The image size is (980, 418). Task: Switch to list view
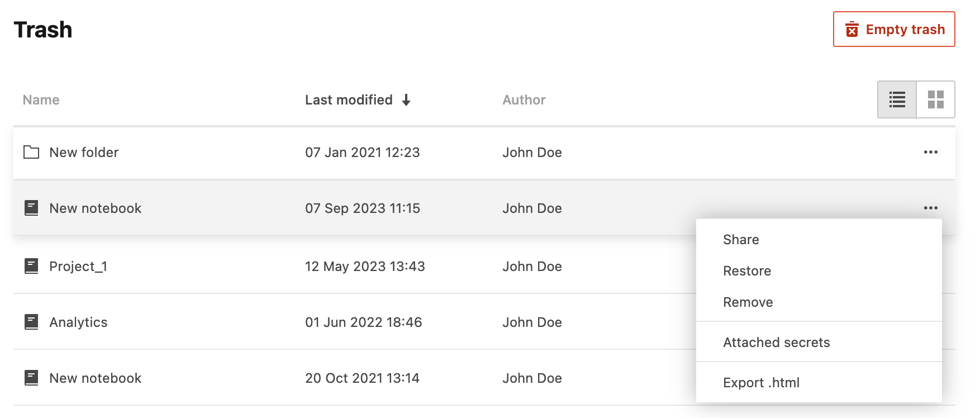[897, 99]
